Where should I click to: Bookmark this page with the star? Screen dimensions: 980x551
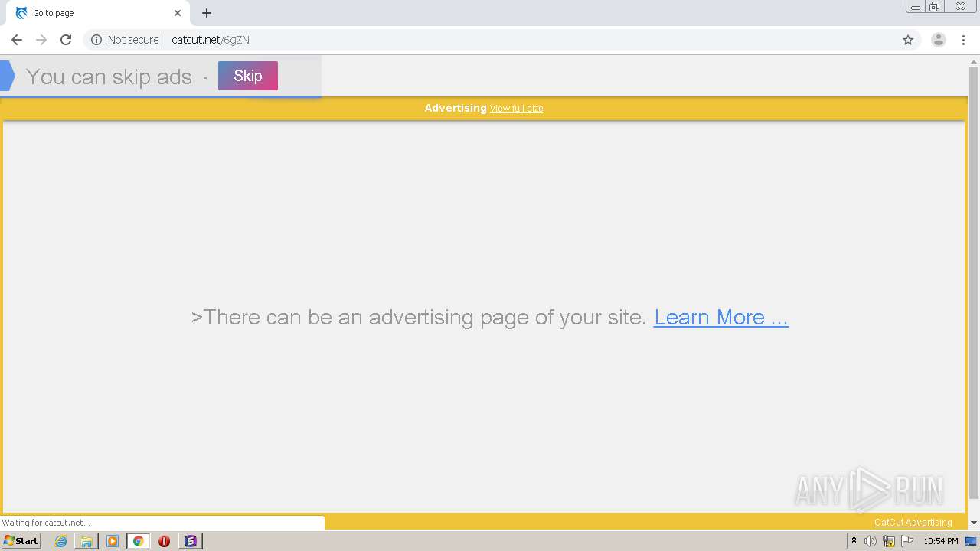[x=908, y=40]
